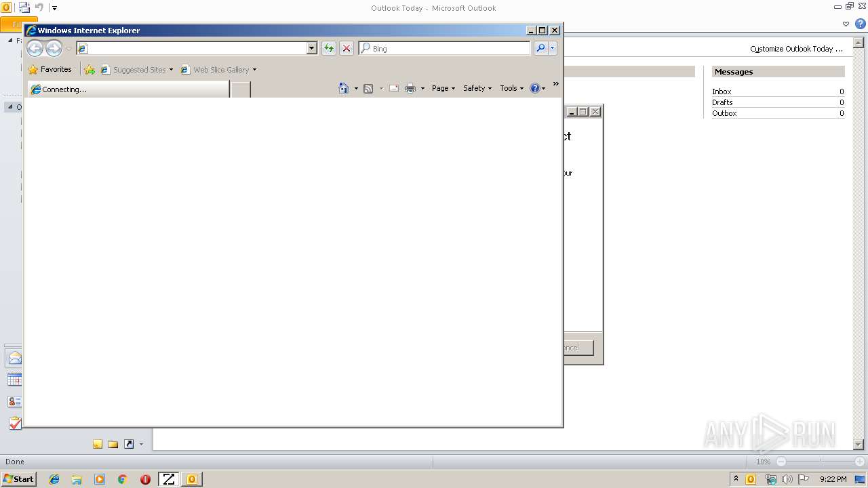
Task: Switch to Calendar in the Outlook navigation pane
Action: 14,380
